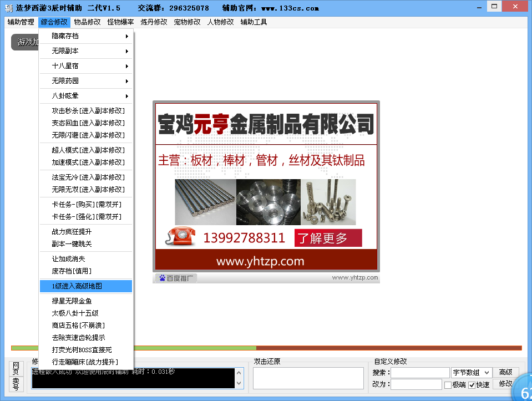Open the 辅助工具 menu

pos(254,22)
